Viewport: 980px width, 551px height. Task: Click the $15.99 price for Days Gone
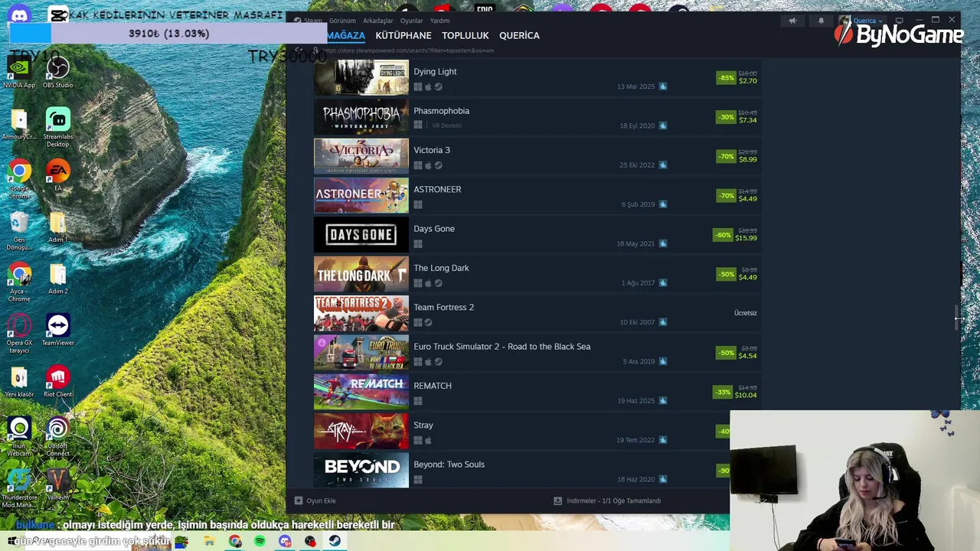tap(746, 238)
